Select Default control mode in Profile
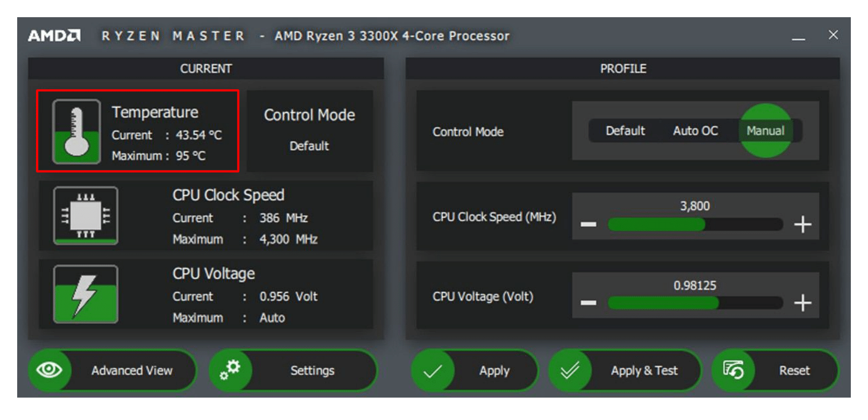This screenshot has height=420, width=868. click(625, 131)
